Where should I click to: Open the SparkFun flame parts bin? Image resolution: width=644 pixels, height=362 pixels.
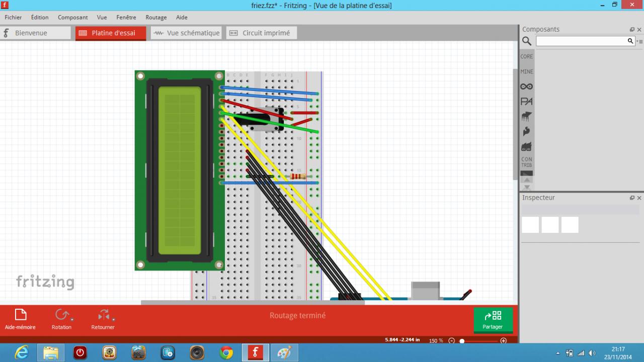click(x=526, y=132)
